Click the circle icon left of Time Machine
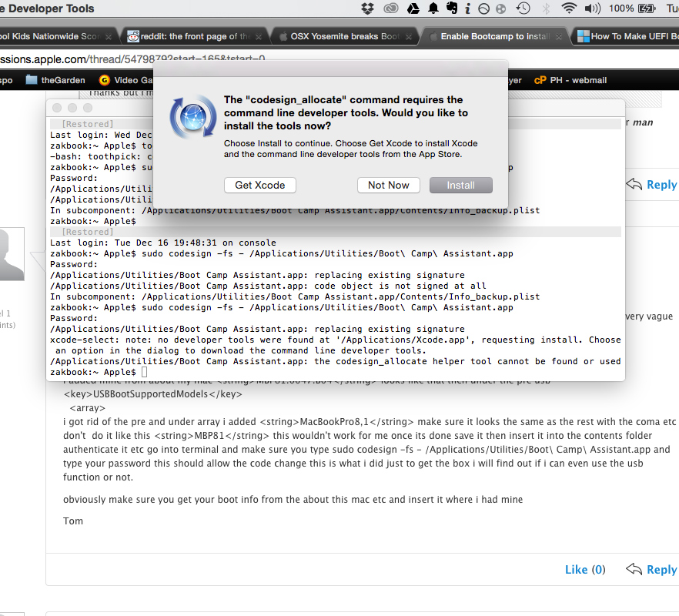 [x=483, y=8]
